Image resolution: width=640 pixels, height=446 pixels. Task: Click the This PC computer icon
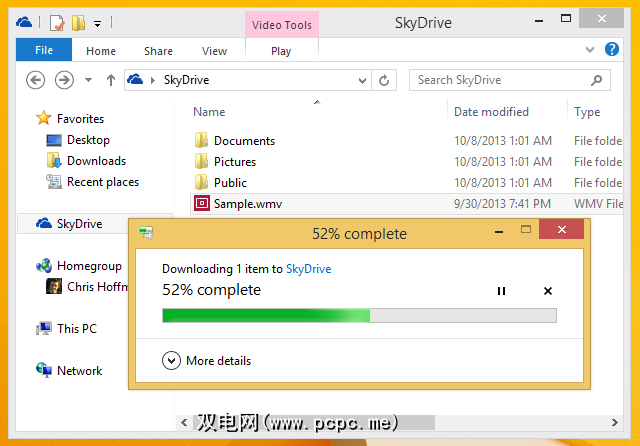coord(44,328)
